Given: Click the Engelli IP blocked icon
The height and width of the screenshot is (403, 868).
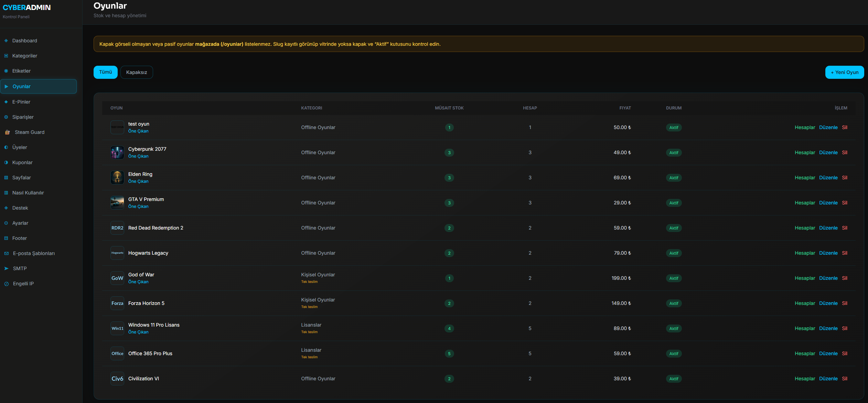Looking at the screenshot, I should 7,284.
